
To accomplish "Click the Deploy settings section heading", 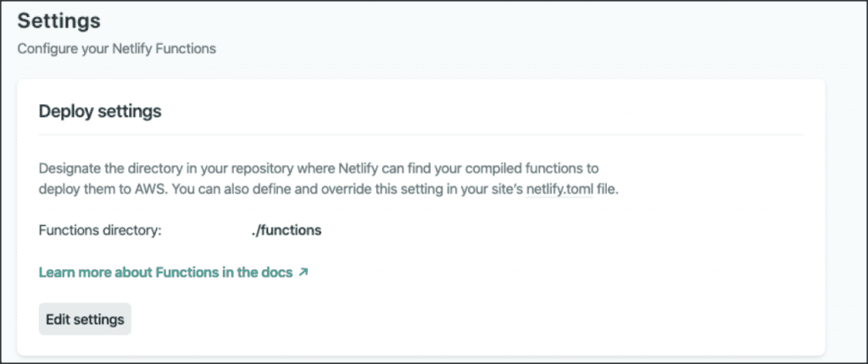I will click(x=100, y=111).
